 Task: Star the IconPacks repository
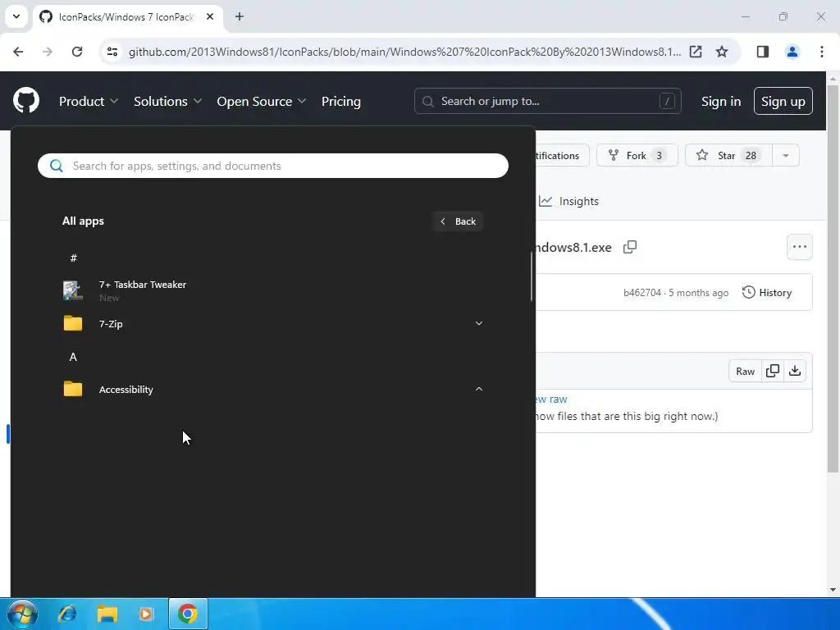coord(728,155)
